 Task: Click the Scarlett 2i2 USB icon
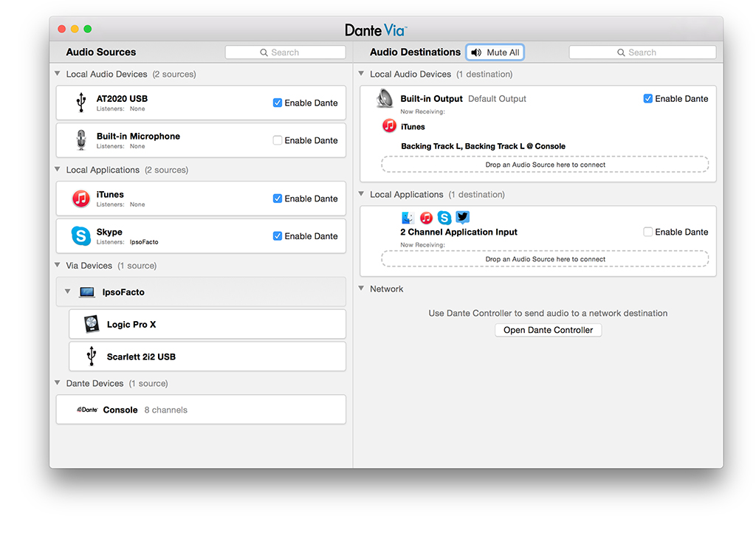click(x=92, y=357)
